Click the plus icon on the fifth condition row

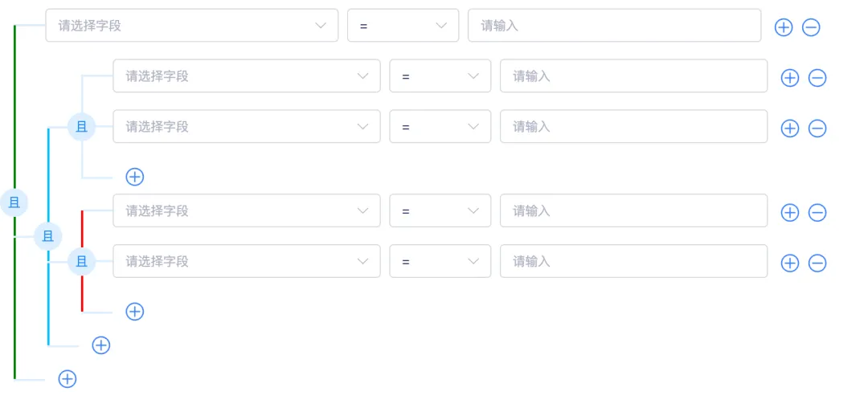pos(790,263)
